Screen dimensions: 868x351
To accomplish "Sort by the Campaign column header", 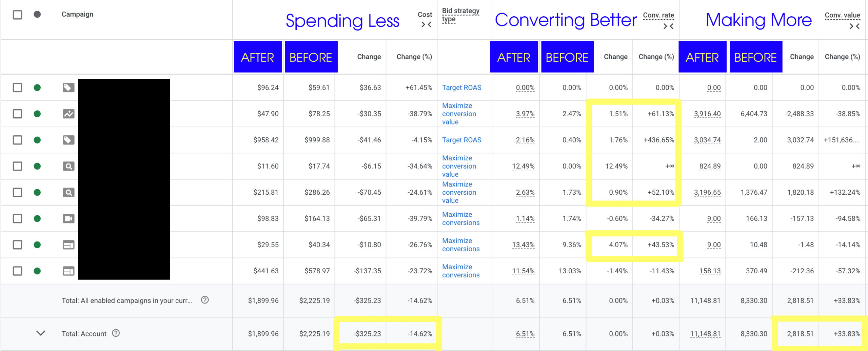I will click(77, 14).
